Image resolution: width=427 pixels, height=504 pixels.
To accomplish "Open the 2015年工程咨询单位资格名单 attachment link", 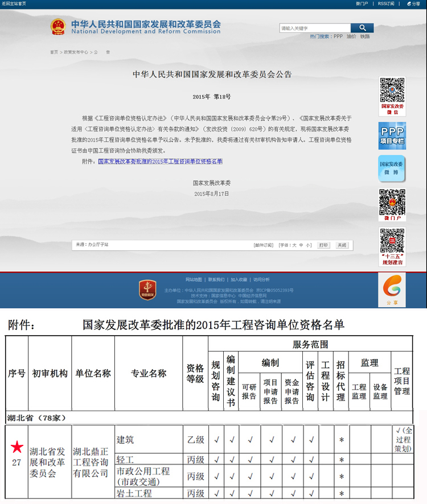I will click(x=160, y=162).
